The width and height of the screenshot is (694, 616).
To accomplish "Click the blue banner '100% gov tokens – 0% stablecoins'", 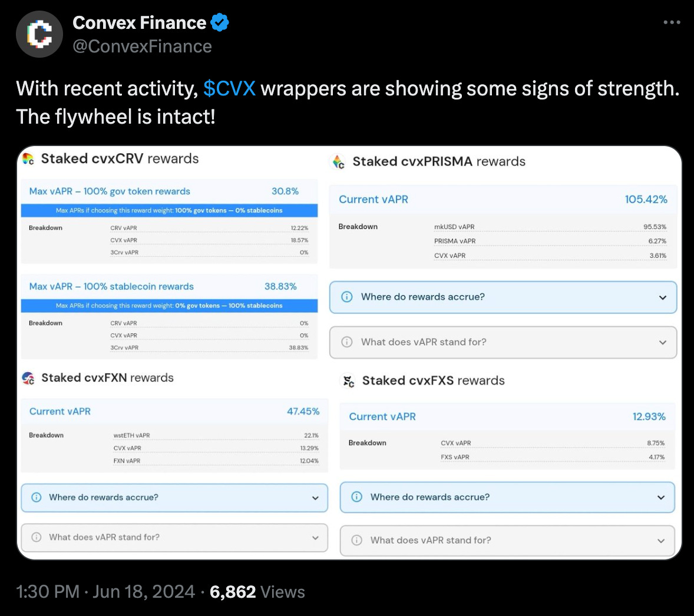I will click(169, 211).
